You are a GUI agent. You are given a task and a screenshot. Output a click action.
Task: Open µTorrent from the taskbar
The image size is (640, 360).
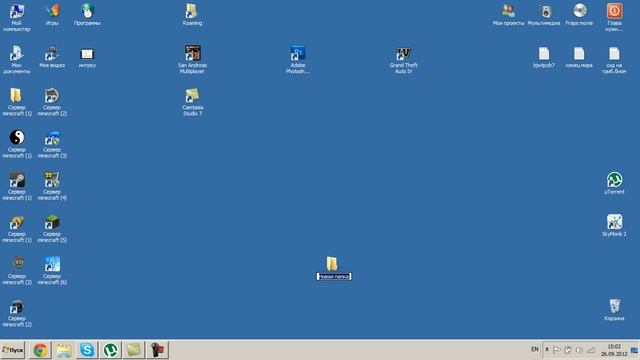[110, 350]
